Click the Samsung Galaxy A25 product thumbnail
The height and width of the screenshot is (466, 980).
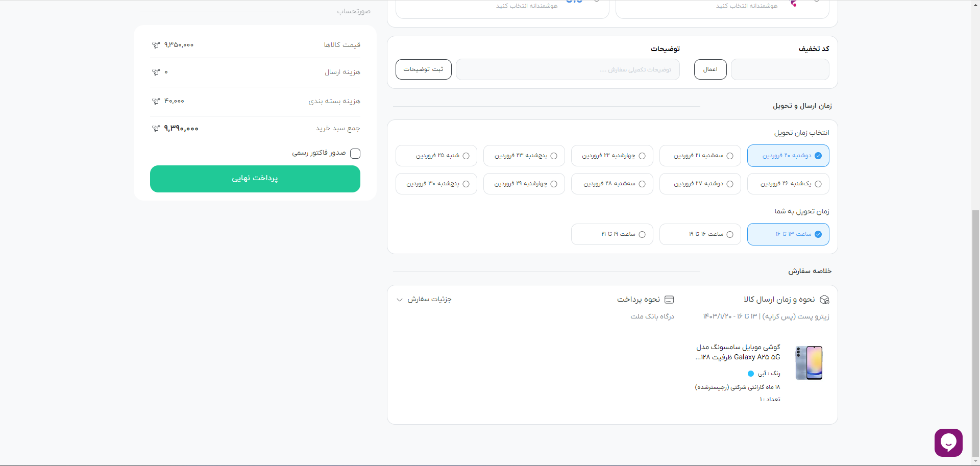click(x=809, y=362)
